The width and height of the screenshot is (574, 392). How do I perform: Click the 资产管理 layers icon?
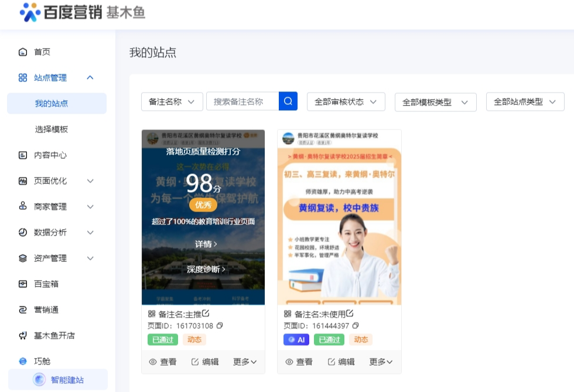pos(23,258)
